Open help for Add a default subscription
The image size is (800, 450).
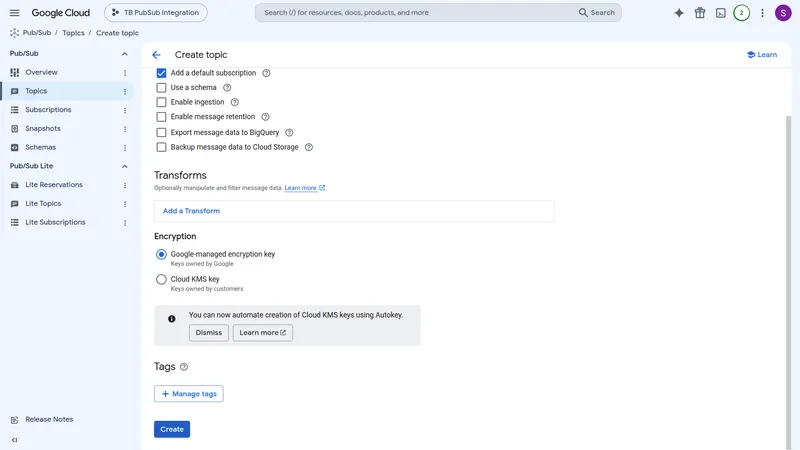tap(266, 73)
